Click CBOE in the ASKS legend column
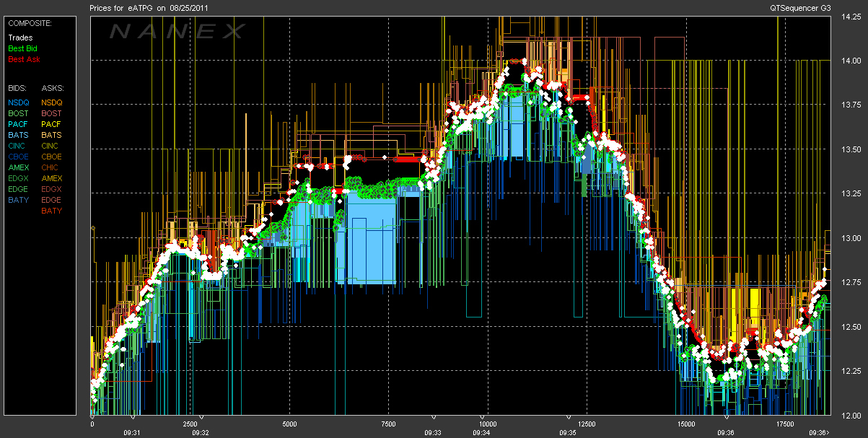Viewport: 868px width, 438px height. [x=52, y=157]
